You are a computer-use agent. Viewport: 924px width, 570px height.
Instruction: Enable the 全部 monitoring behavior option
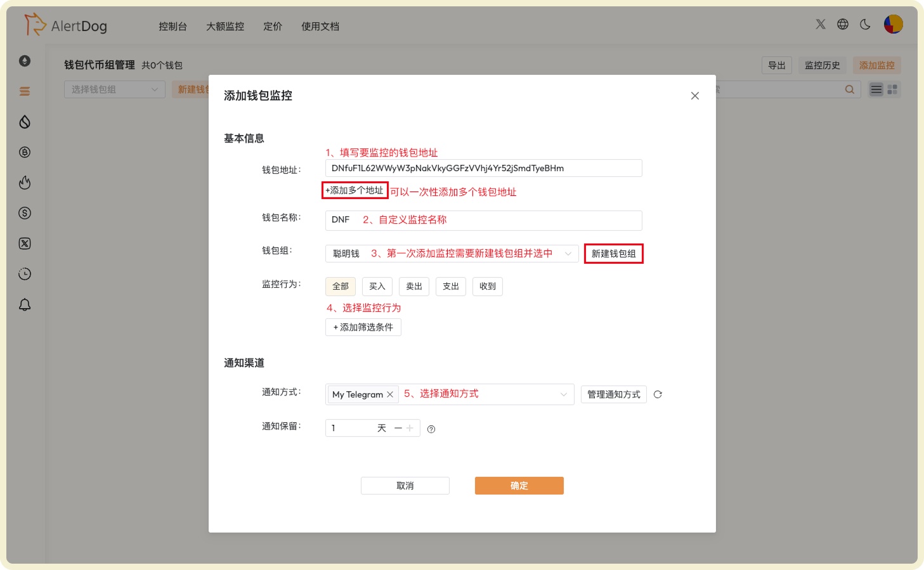[341, 286]
